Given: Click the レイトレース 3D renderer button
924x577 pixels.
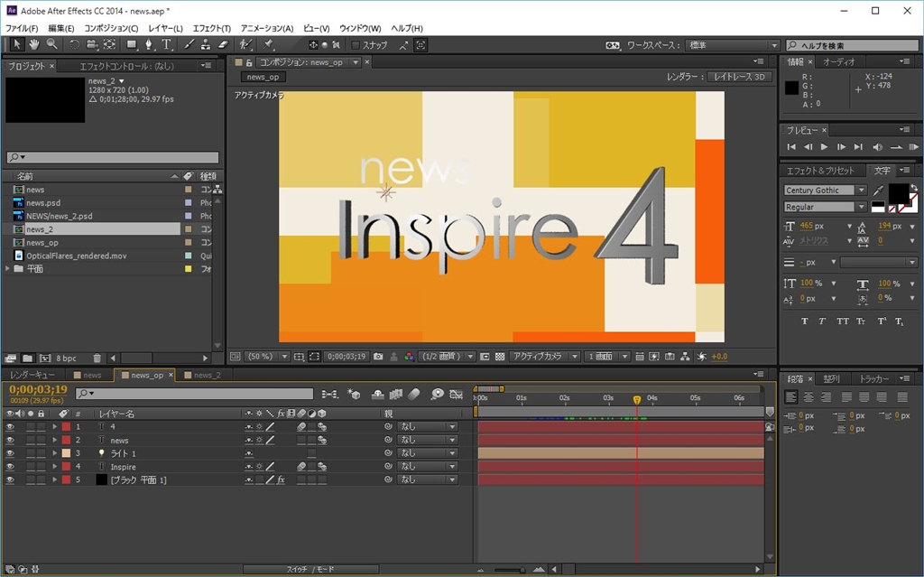Looking at the screenshot, I should (x=739, y=78).
